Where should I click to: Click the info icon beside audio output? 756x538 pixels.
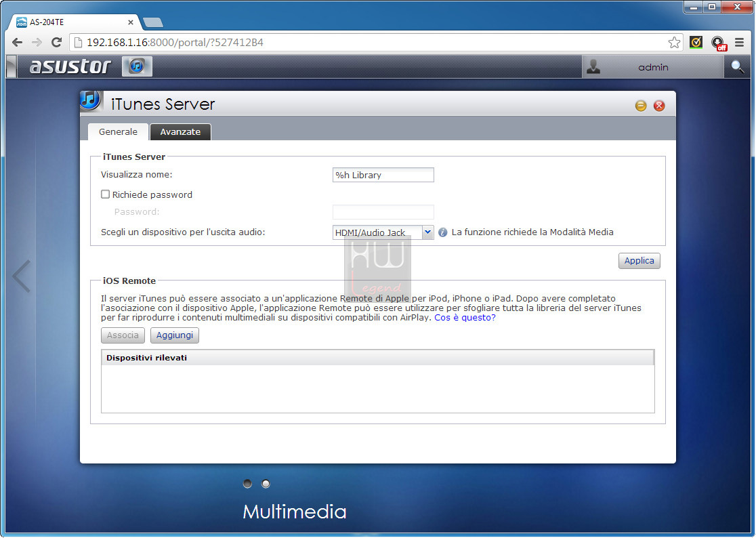pyautogui.click(x=442, y=232)
